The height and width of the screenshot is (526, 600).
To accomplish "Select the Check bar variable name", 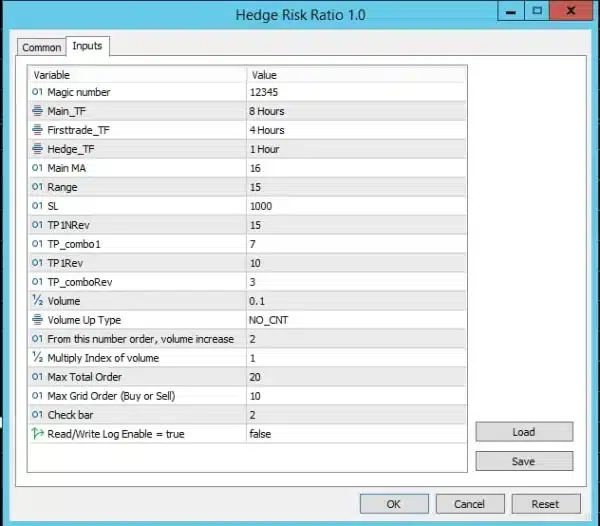I will click(x=70, y=415).
